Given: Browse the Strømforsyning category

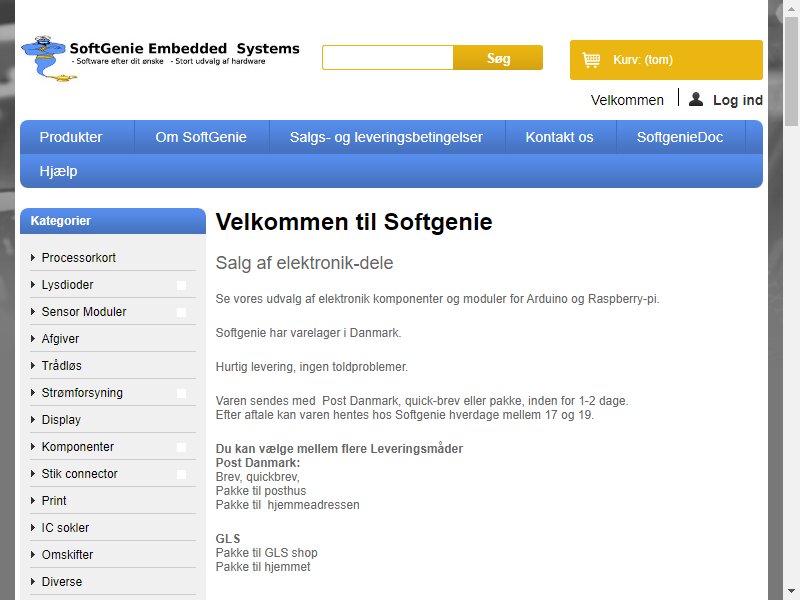Looking at the screenshot, I should point(82,393).
